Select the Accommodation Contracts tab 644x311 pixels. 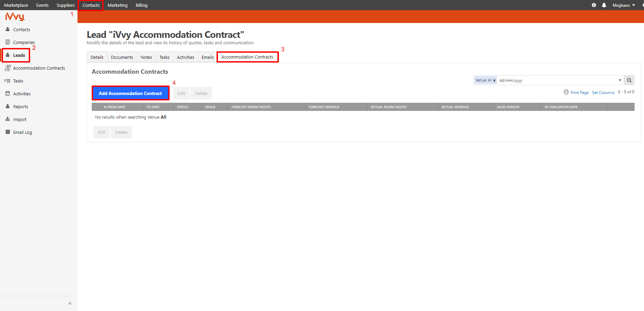(247, 57)
